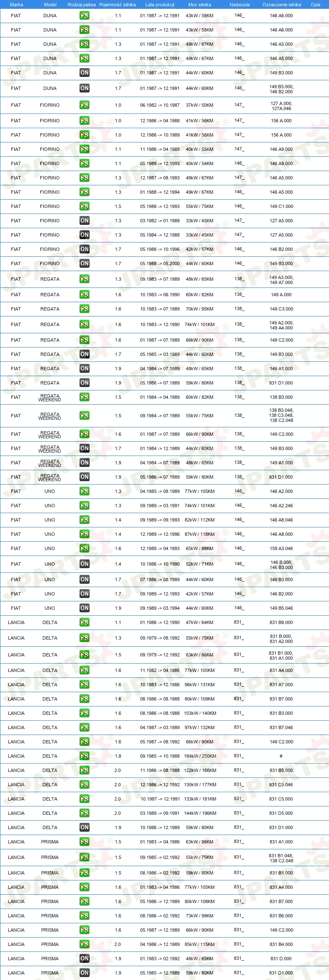Image resolution: width=329 pixels, height=980 pixels.
Task: Click production years 03.1982 -> 01.1988
Action: [160, 221]
